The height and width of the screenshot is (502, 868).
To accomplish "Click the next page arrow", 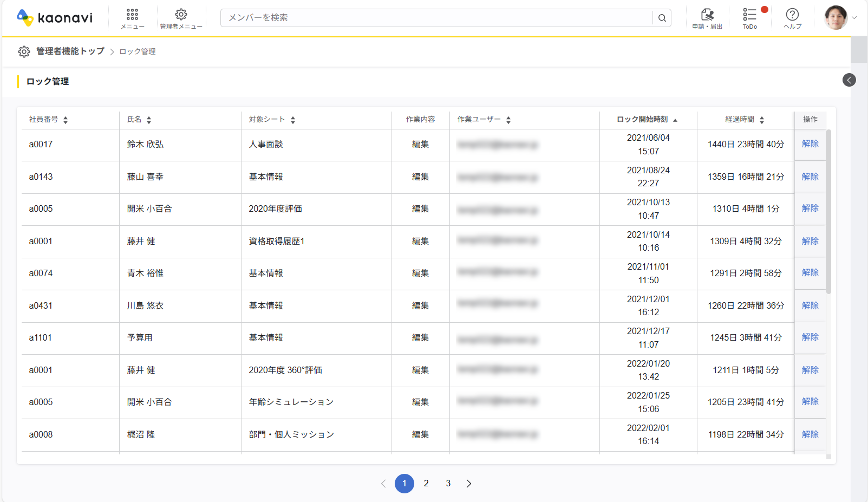I will coord(468,483).
